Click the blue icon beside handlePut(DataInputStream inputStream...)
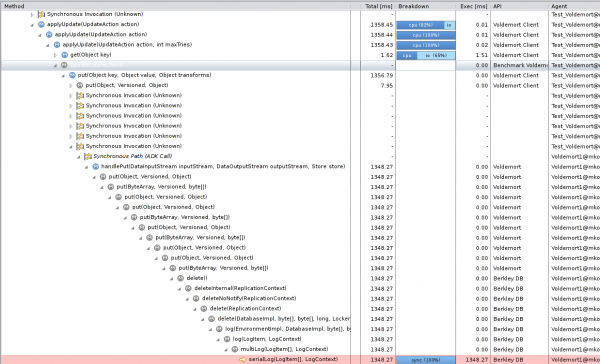 point(96,166)
